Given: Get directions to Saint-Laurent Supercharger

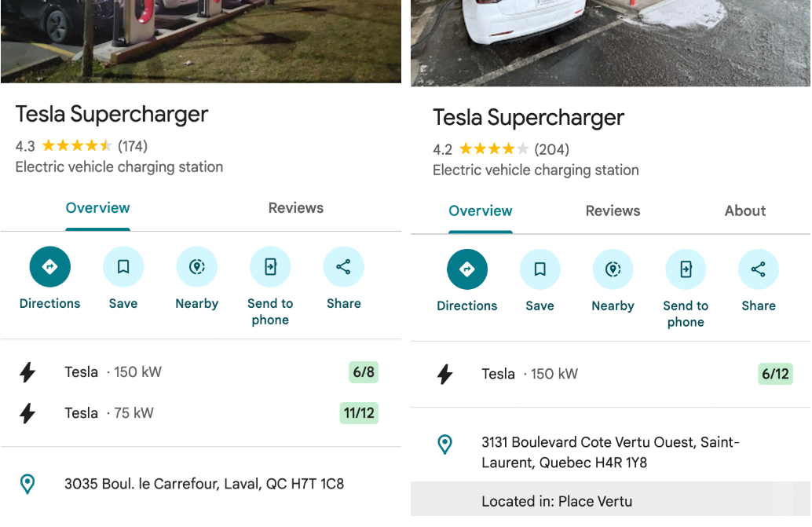Looking at the screenshot, I should pyautogui.click(x=467, y=270).
